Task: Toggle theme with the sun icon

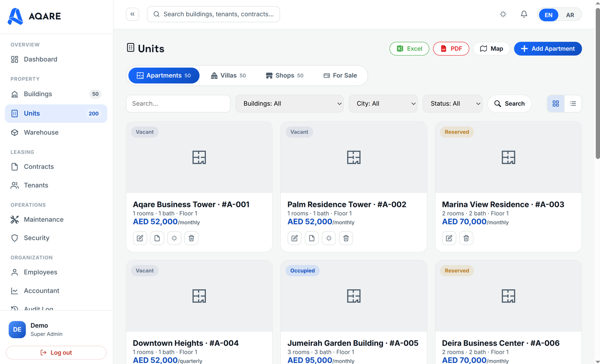Action: pyautogui.click(x=503, y=14)
